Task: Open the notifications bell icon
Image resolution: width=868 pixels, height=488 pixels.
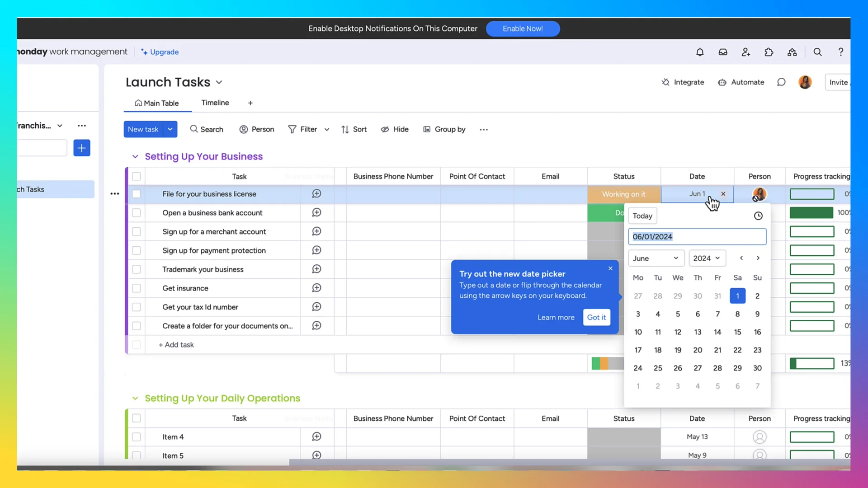Action: 700,52
